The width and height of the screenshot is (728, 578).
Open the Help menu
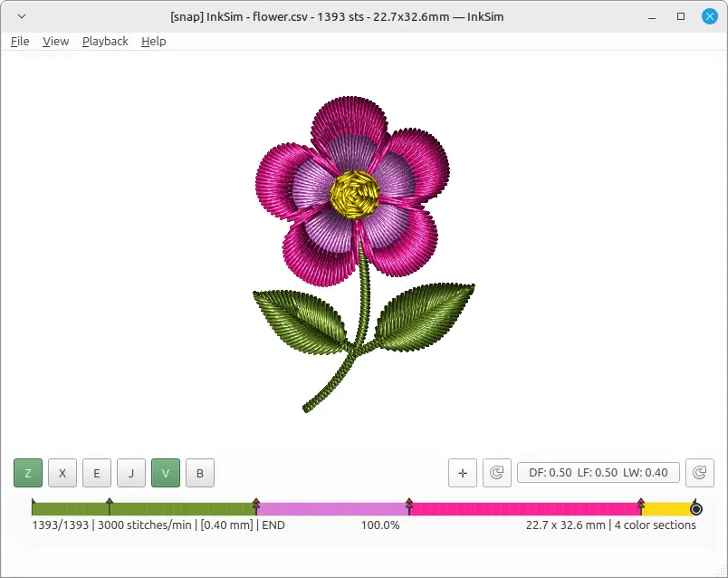tap(154, 42)
